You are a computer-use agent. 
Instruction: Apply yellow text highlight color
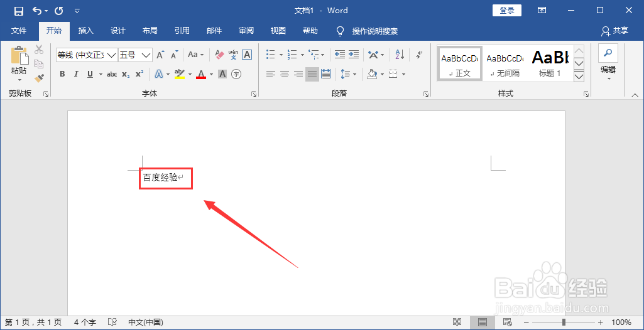click(180, 74)
